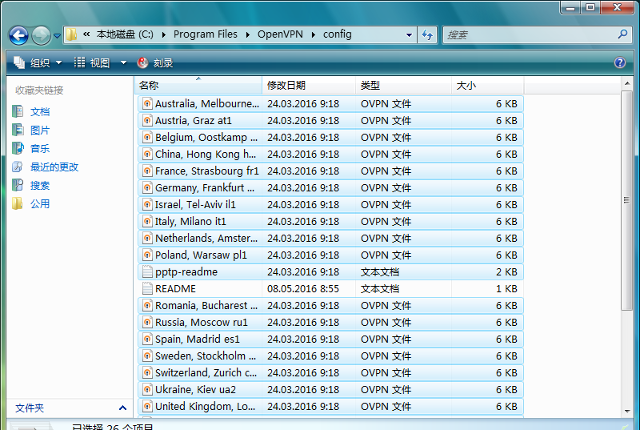Select France, Strasbourg fr1 file icon
Image resolution: width=640 pixels, height=430 pixels.
[x=147, y=171]
